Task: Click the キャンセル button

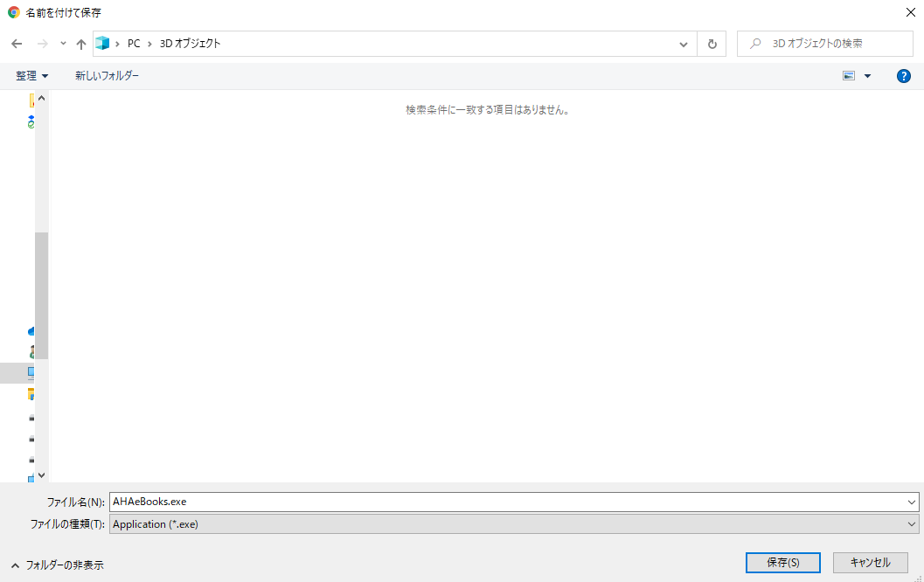Action: click(870, 563)
